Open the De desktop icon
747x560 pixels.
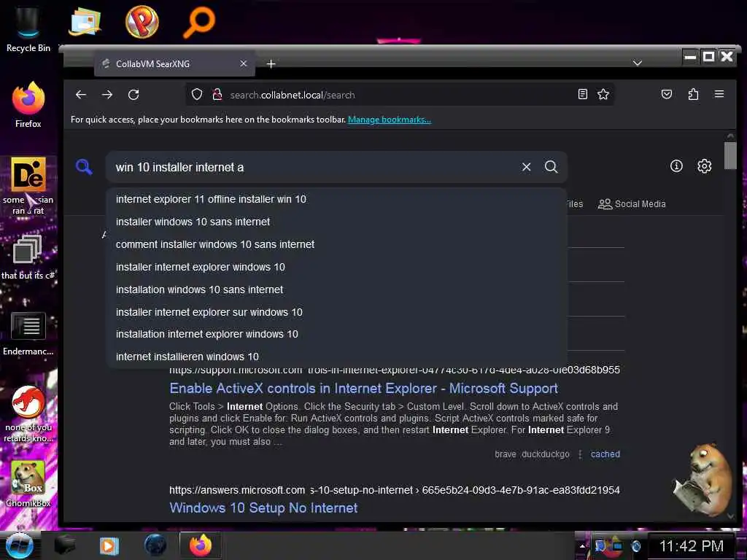pos(28,186)
